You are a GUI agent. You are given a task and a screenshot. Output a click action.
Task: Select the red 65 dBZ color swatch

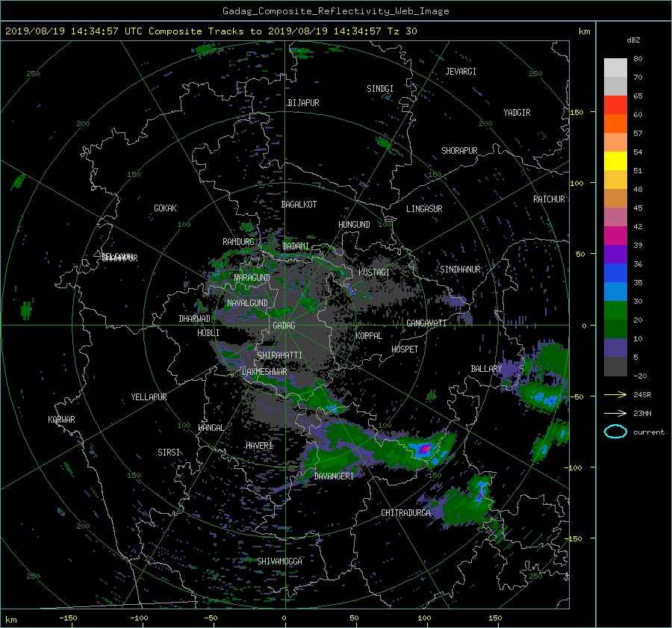pos(615,105)
